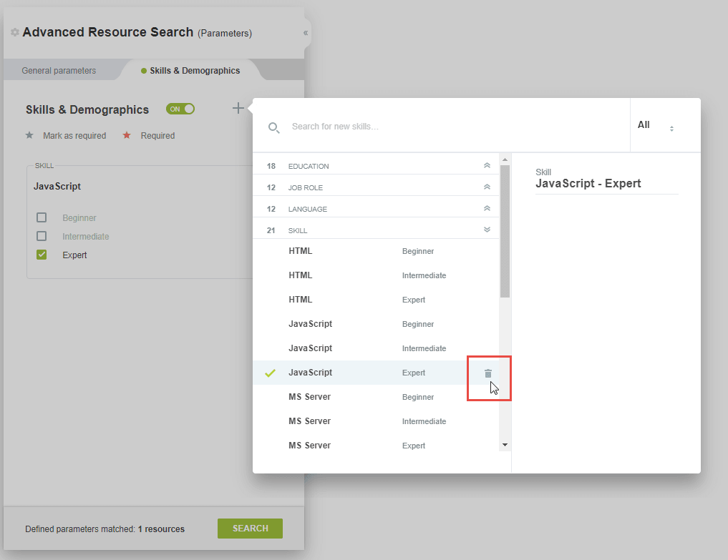Click the gear icon beside Advanced Resource Search
This screenshot has width=728, height=560.
[x=15, y=32]
